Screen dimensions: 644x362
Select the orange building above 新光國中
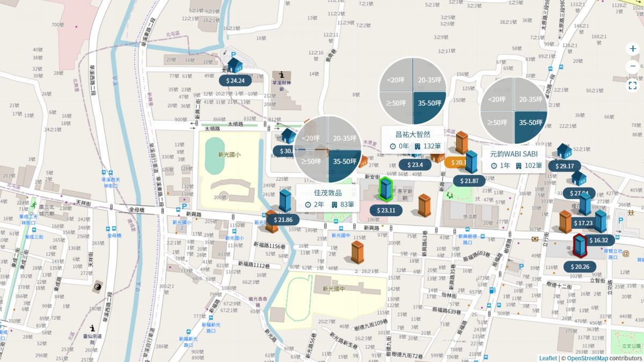click(x=357, y=252)
